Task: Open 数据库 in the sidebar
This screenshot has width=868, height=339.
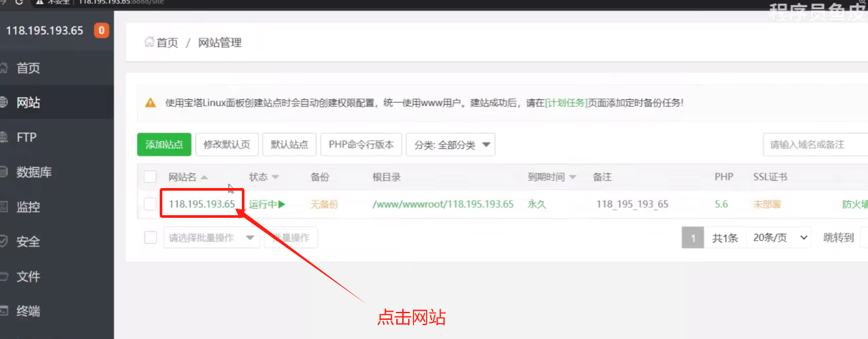Action: pos(33,172)
